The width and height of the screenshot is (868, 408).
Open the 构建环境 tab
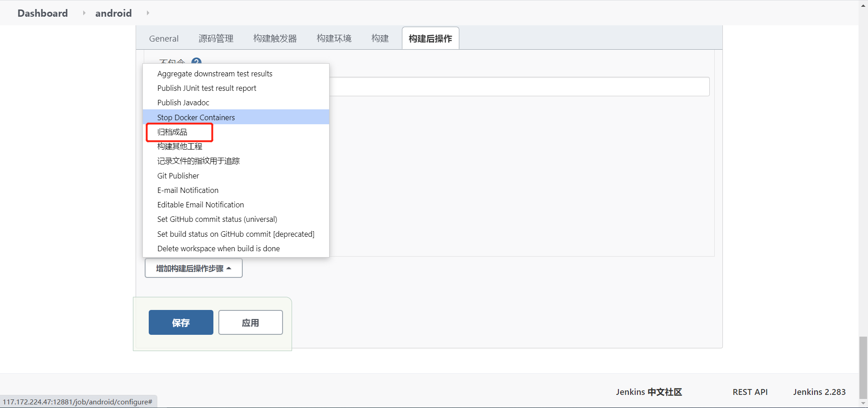coord(334,38)
